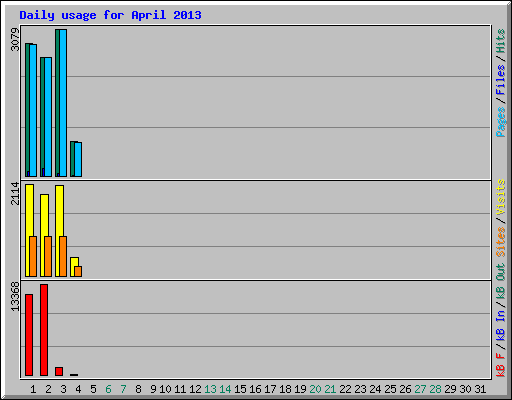Click the Sites legend label
The width and height of the screenshot is (512, 400).
click(500, 242)
